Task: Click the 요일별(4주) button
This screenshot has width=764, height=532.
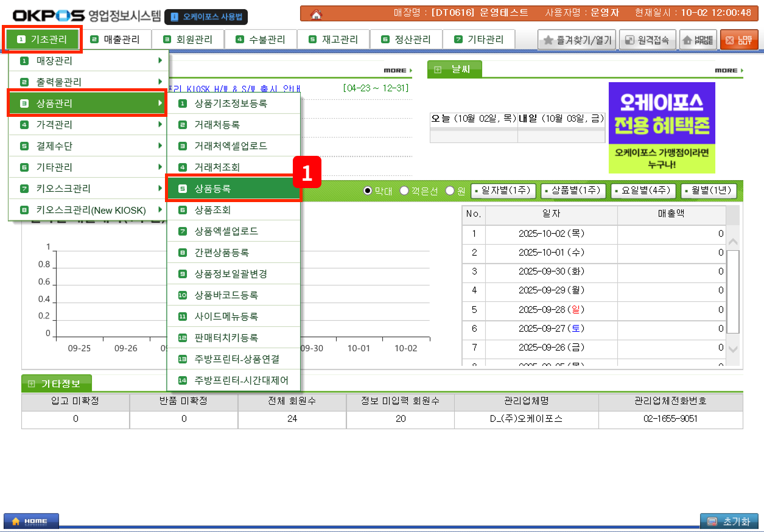Action: [643, 191]
